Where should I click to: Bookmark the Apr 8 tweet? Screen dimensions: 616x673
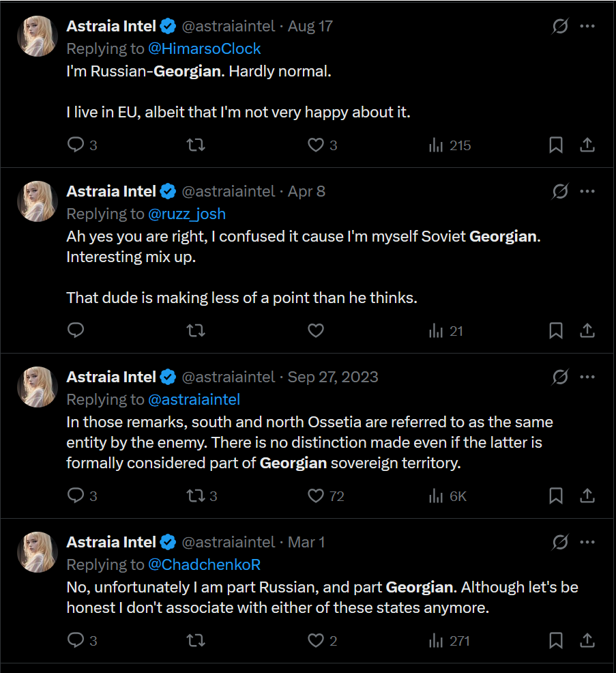point(556,331)
